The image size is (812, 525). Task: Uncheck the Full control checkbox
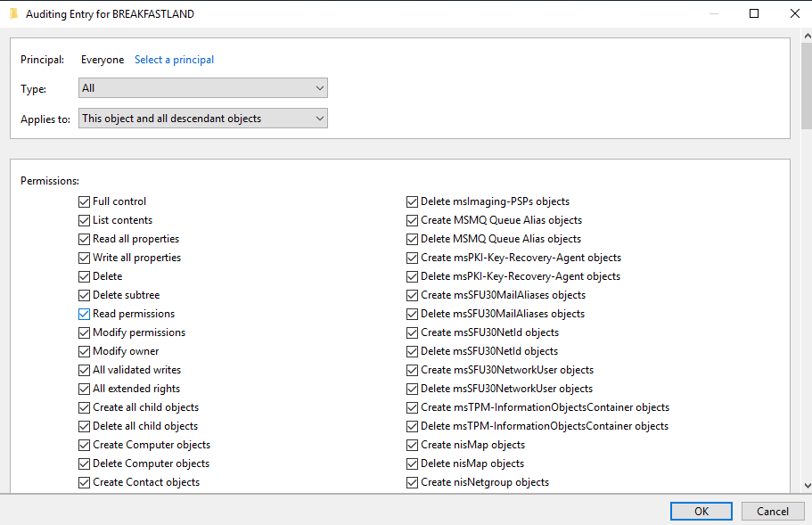click(85, 201)
